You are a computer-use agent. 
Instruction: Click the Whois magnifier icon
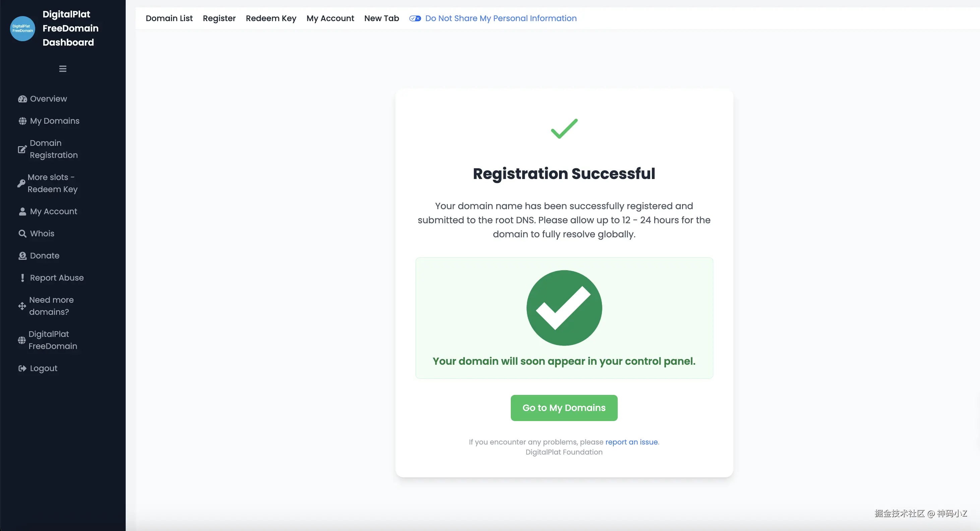coord(22,234)
